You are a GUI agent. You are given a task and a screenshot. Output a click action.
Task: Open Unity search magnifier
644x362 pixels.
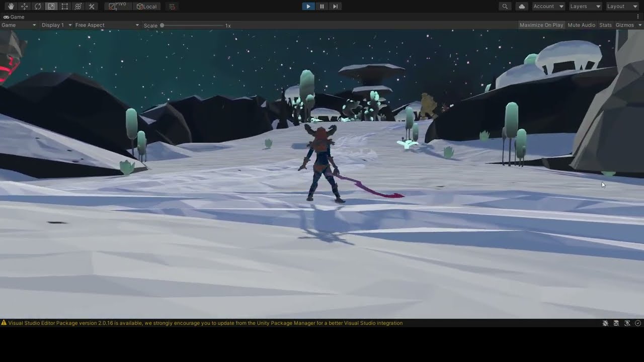[x=505, y=7]
